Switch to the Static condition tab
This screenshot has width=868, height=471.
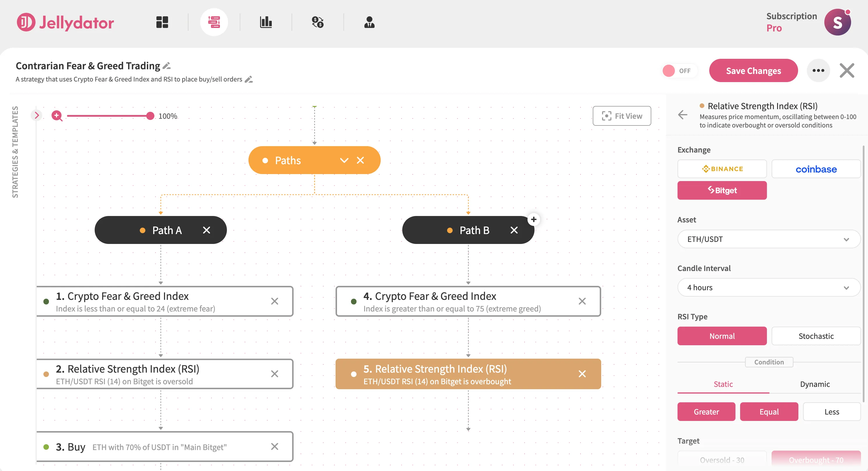pyautogui.click(x=723, y=384)
